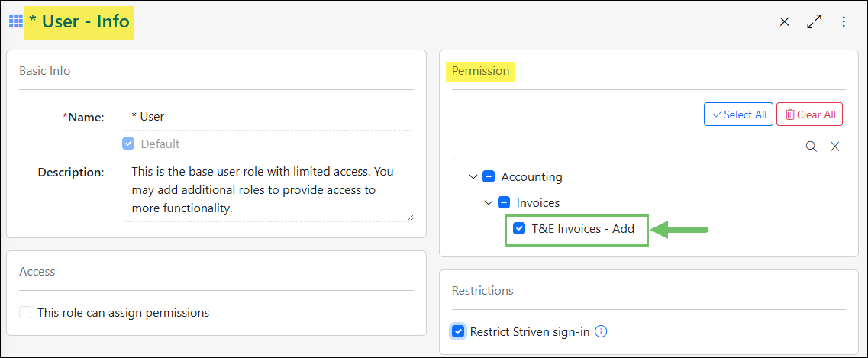Click the 'Basic Info' section heading
868x358 pixels.
point(45,71)
